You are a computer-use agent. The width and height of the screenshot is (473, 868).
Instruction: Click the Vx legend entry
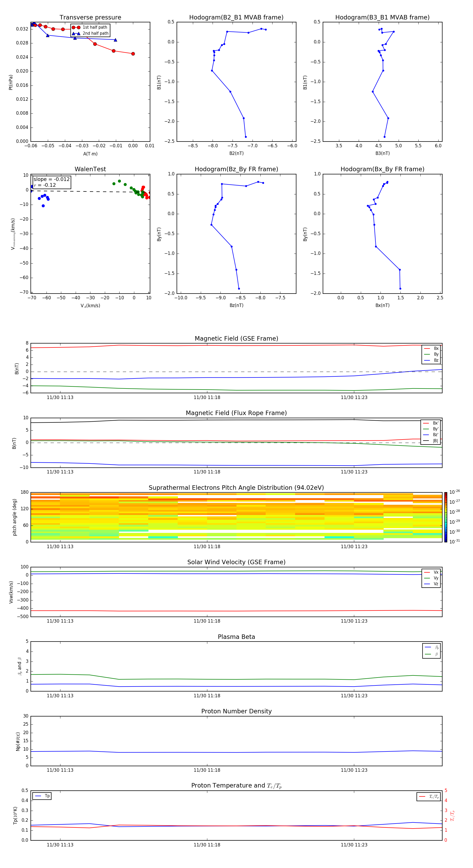pos(431,572)
